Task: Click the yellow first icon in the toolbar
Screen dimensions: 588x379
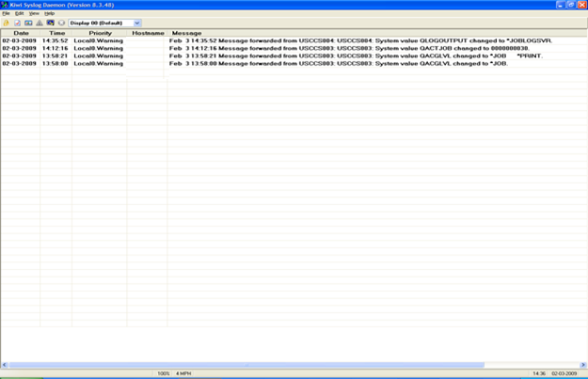Action: pyautogui.click(x=6, y=23)
